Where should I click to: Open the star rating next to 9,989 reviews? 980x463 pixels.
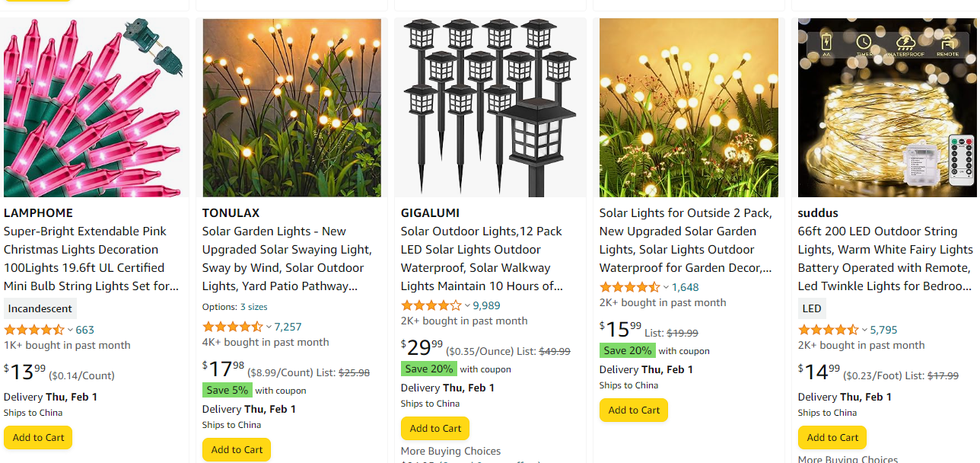(431, 305)
